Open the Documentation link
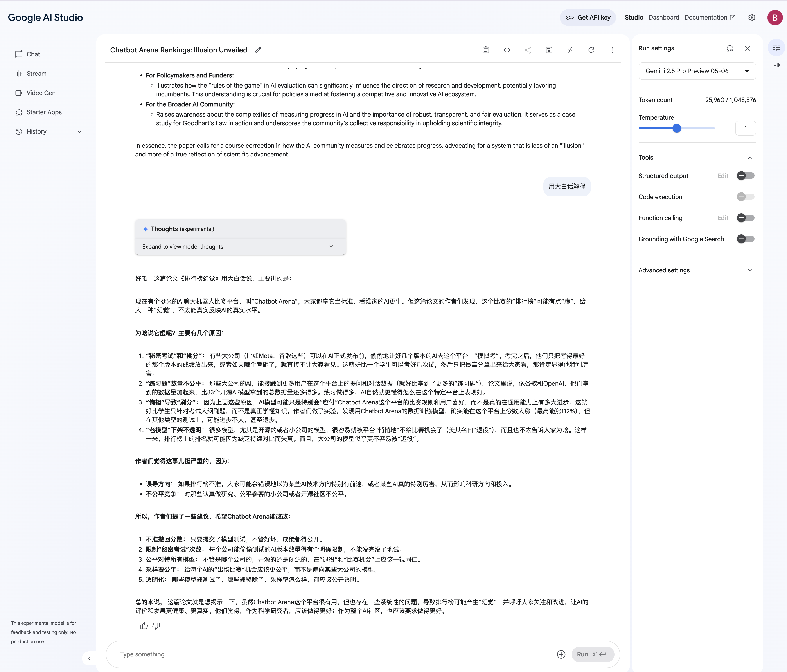Image resolution: width=787 pixels, height=672 pixels. click(x=710, y=18)
